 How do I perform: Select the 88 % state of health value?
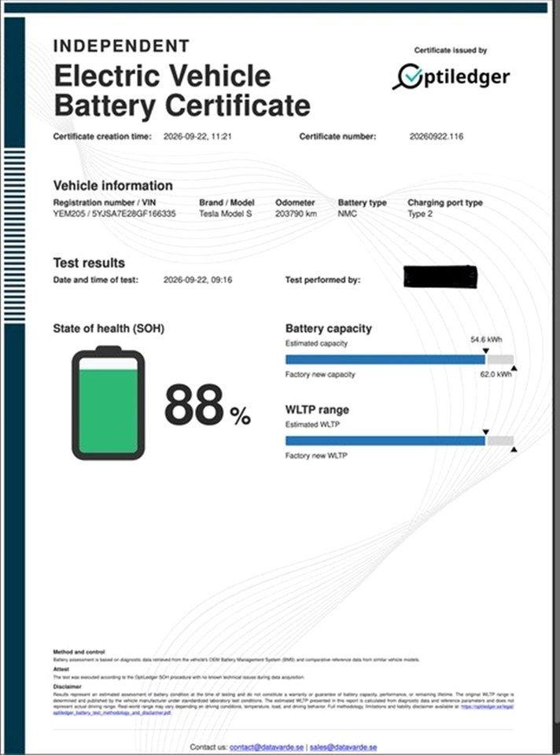tap(208, 405)
